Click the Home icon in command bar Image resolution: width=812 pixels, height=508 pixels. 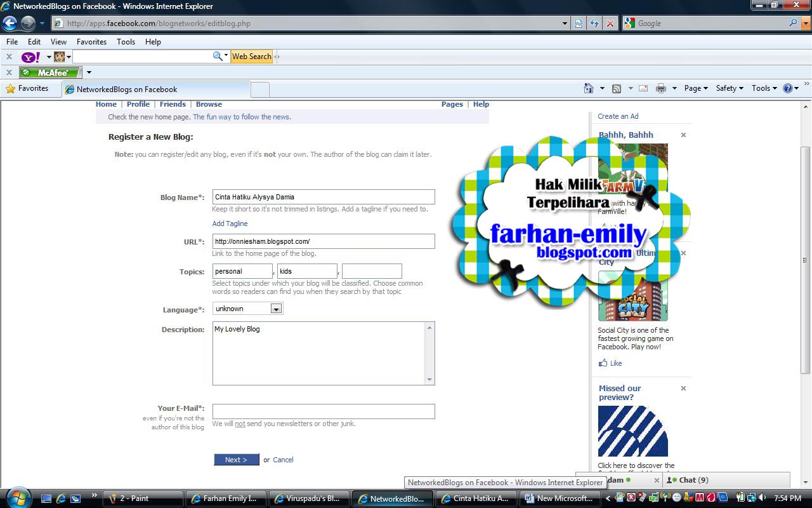(589, 88)
